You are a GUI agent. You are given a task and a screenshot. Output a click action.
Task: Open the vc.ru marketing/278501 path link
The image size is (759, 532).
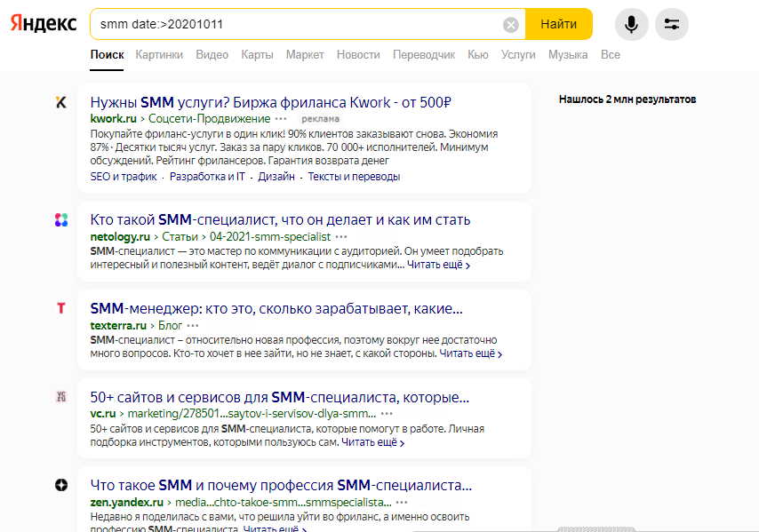(x=252, y=414)
